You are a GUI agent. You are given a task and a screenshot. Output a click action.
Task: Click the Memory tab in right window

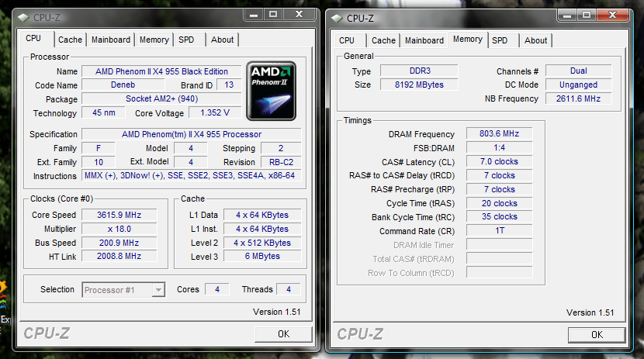coord(468,40)
